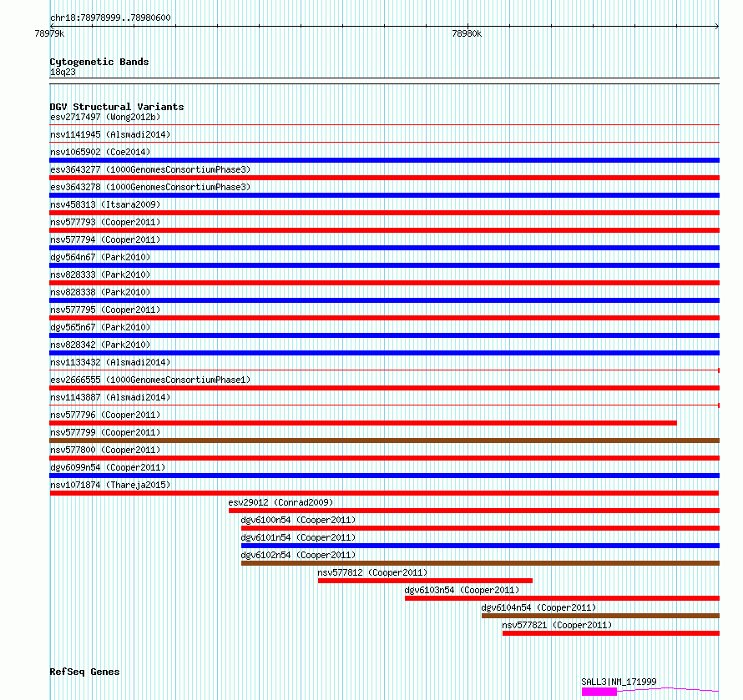
Task: Click the shorter red bar of nsv577796
Action: point(363,423)
